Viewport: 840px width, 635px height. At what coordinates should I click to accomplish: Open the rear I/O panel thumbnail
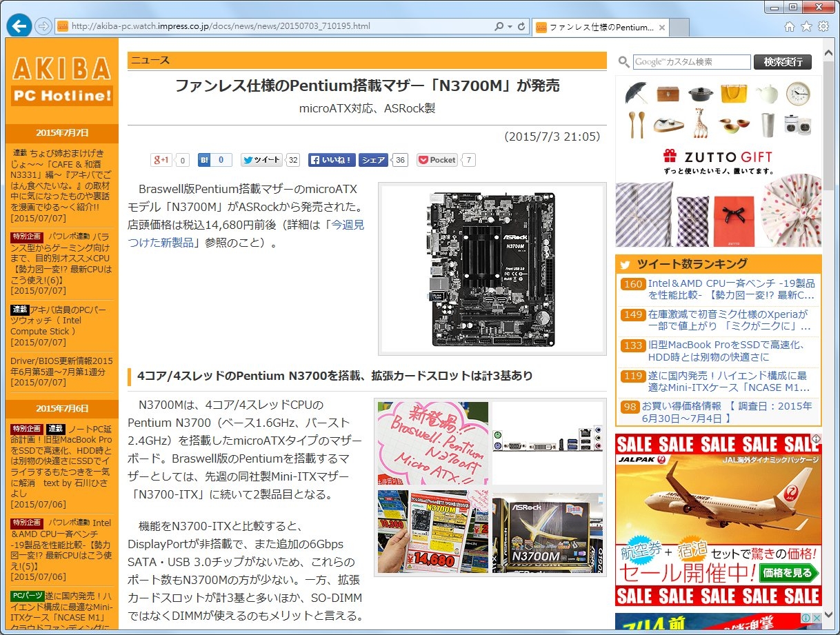click(548, 443)
